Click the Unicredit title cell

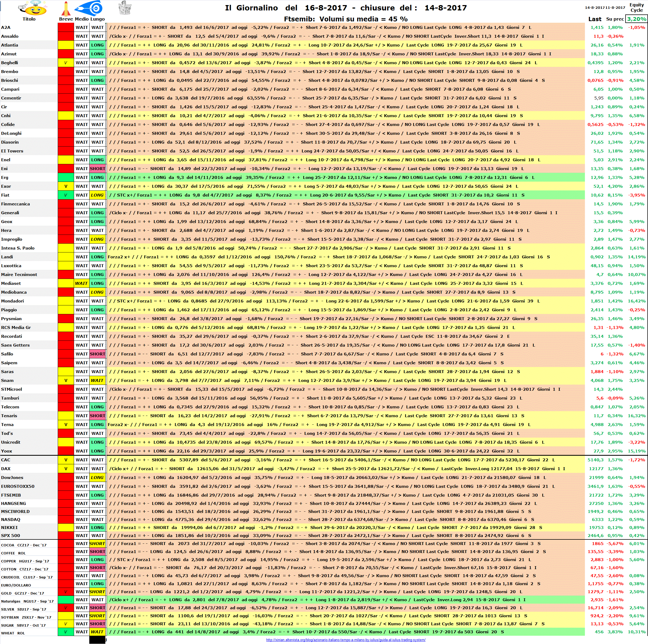point(29,442)
